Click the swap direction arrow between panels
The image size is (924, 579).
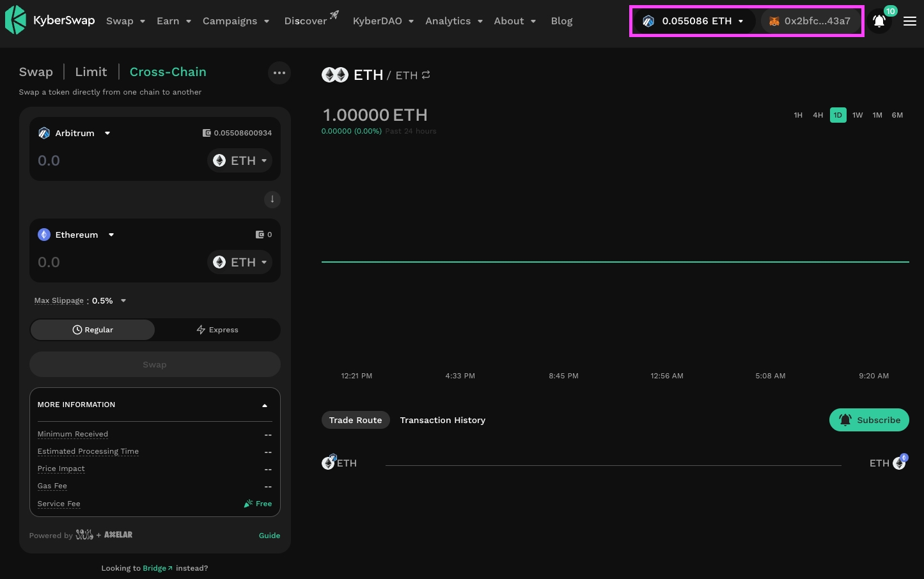[x=272, y=199]
